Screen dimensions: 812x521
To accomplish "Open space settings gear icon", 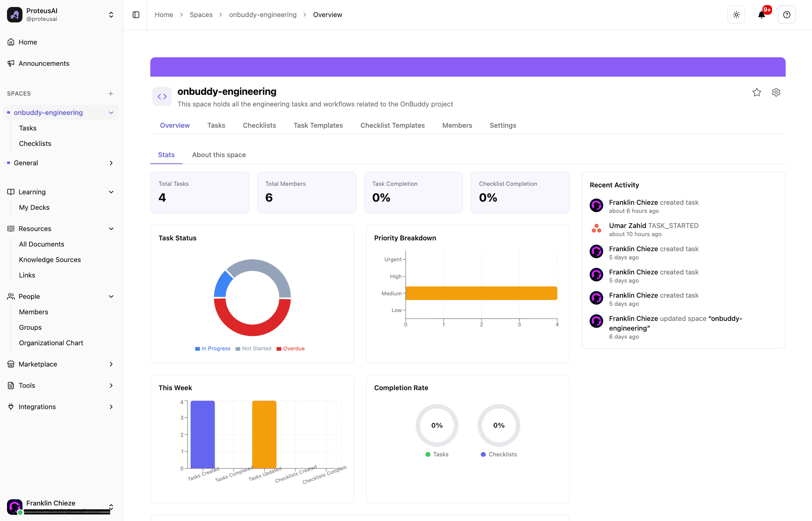I will tap(776, 92).
